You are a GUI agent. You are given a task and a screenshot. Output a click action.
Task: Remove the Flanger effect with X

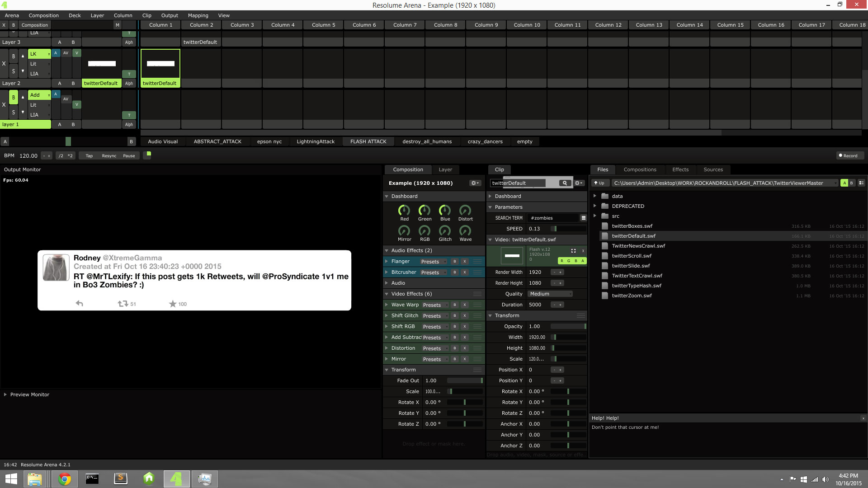tap(464, 262)
